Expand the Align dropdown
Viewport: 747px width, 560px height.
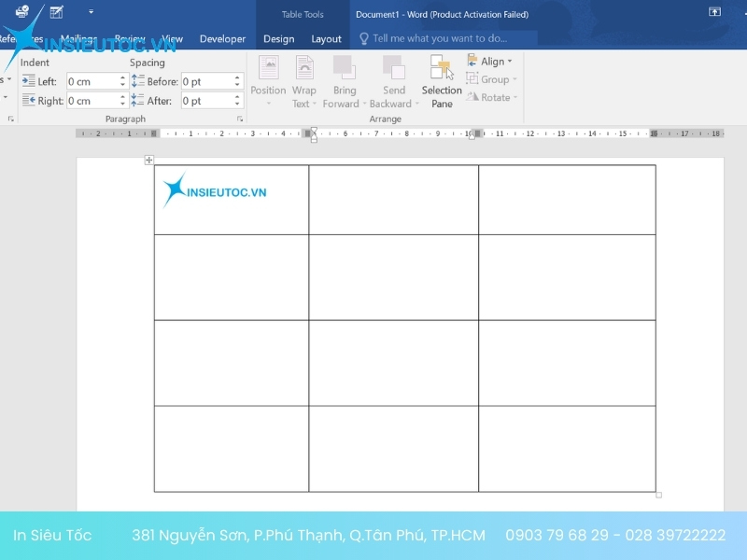coord(490,62)
